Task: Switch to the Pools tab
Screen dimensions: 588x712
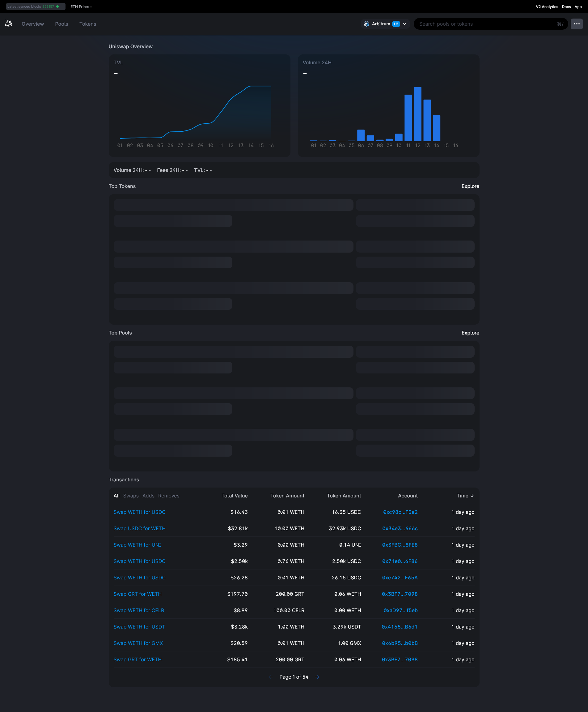Action: point(61,24)
